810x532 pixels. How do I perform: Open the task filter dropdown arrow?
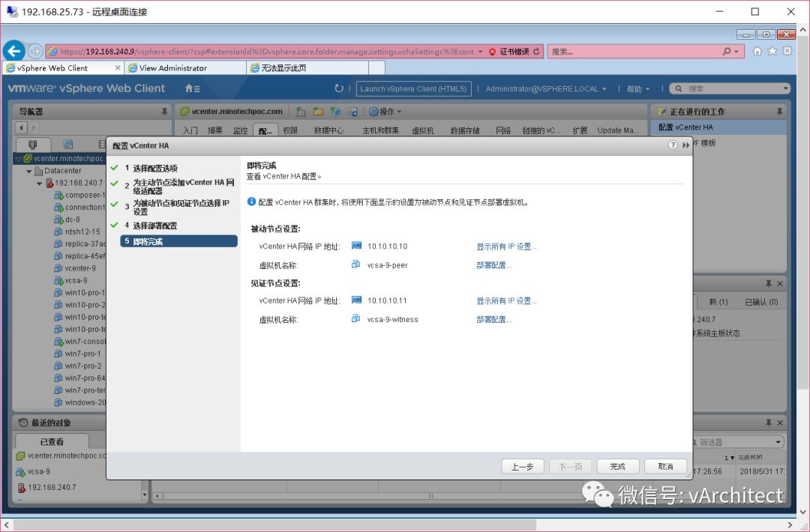pos(778,442)
